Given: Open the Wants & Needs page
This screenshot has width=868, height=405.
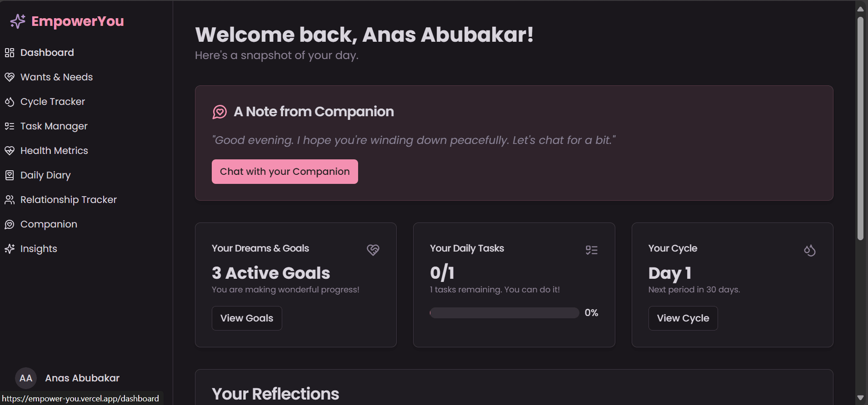Looking at the screenshot, I should tap(56, 77).
